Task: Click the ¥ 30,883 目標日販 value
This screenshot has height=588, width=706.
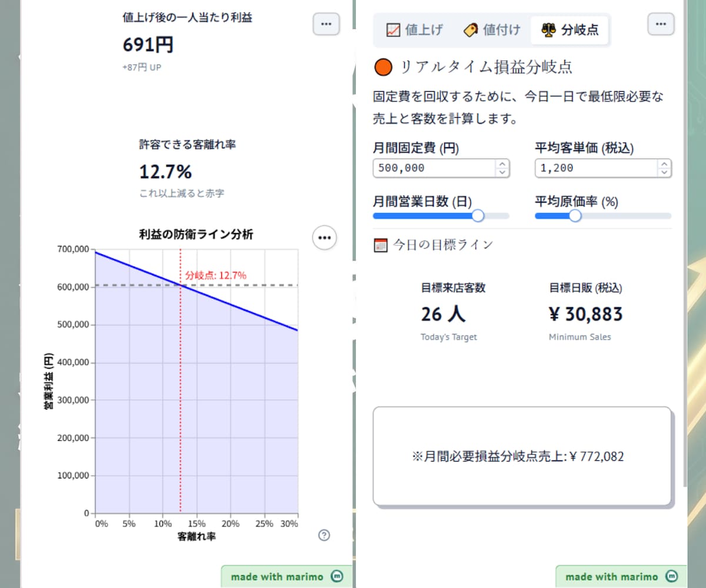Action: pos(585,314)
